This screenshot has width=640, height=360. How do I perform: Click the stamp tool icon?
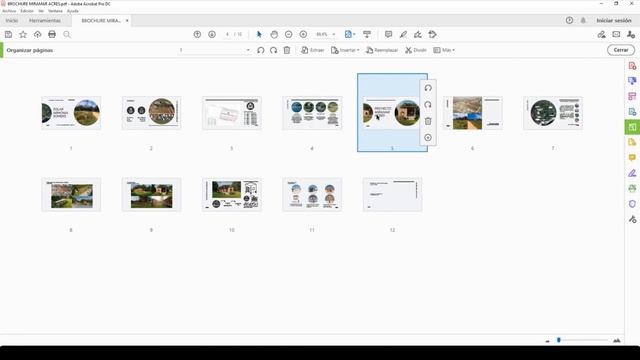(433, 35)
